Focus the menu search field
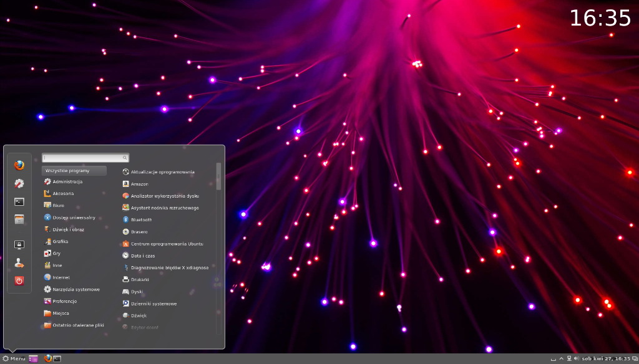 tap(85, 158)
